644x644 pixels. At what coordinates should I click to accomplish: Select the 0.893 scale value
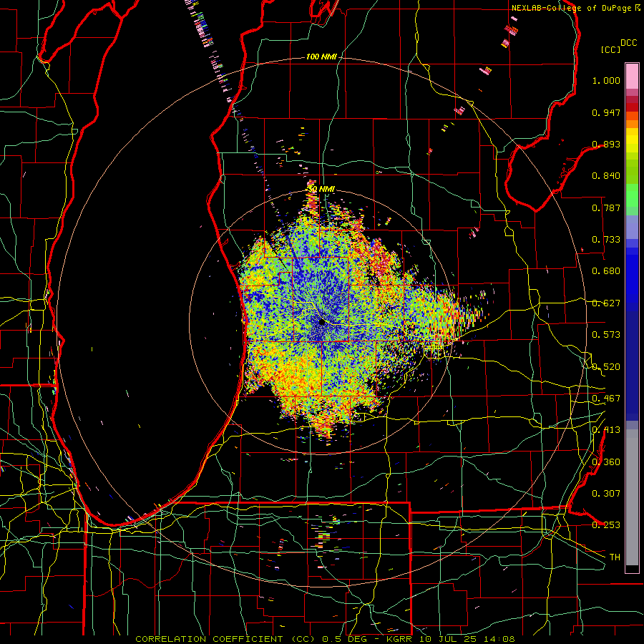click(x=606, y=144)
